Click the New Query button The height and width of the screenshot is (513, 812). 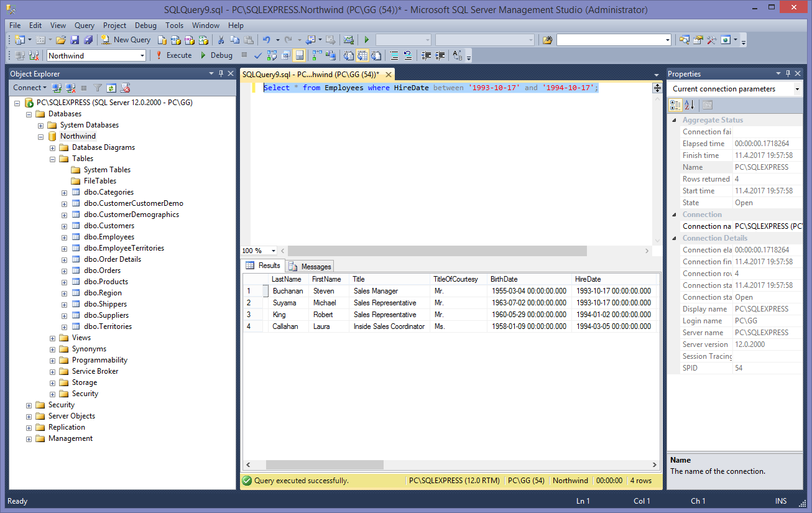127,40
